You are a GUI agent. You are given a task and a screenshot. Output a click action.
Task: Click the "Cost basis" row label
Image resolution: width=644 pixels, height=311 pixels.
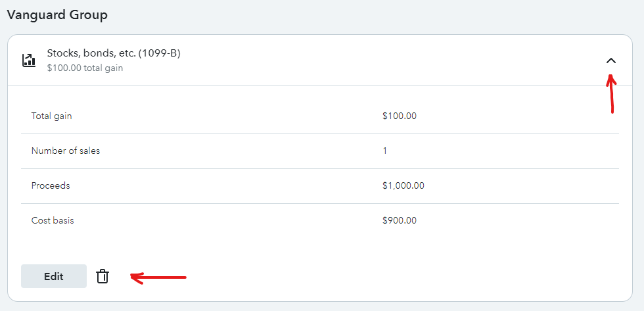point(53,221)
